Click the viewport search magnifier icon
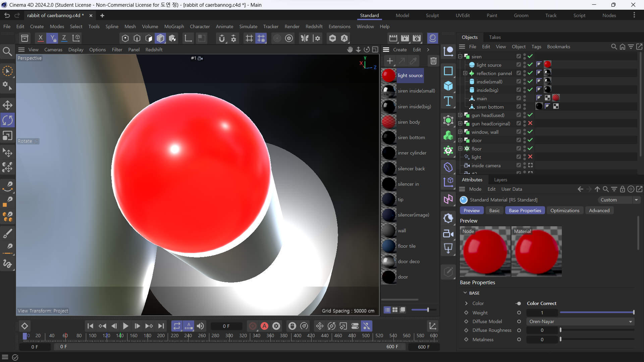 [x=7, y=51]
